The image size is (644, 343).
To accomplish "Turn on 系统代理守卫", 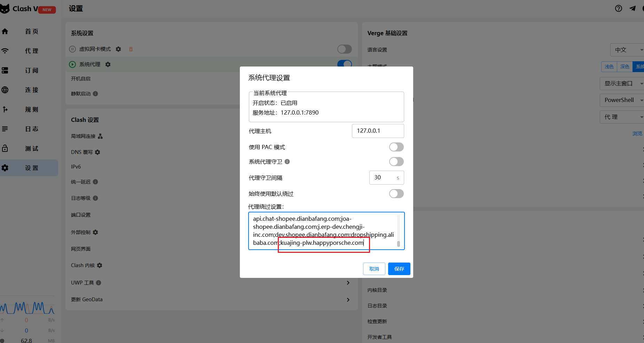I will pyautogui.click(x=396, y=161).
